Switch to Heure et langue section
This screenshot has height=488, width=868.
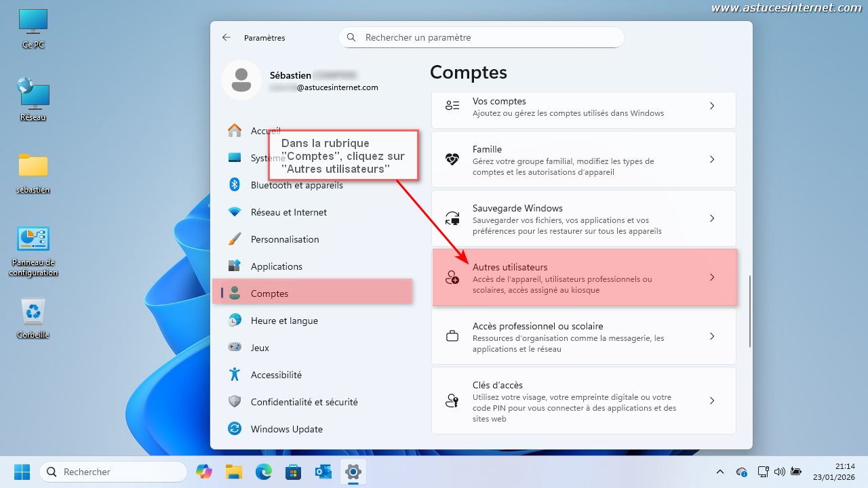284,321
